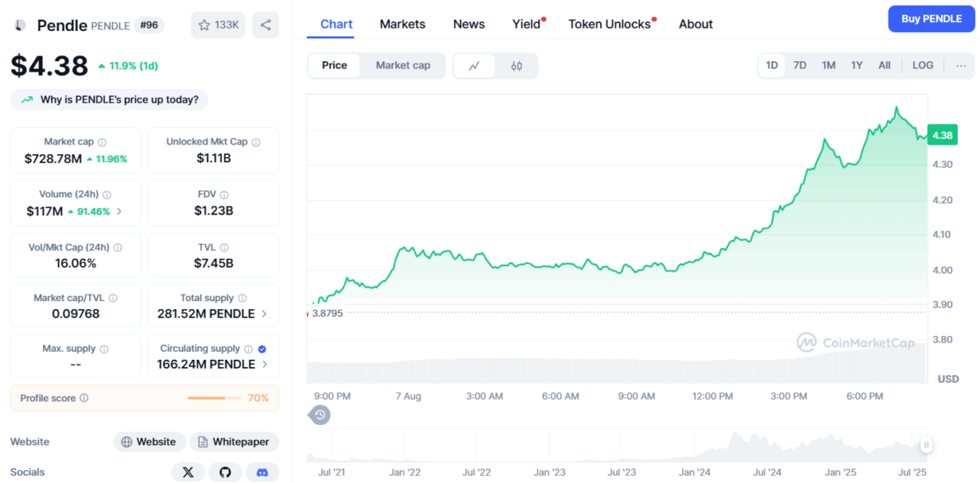Image resolution: width=980 pixels, height=483 pixels.
Task: Open the X (Twitter) social link
Action: pyautogui.click(x=189, y=472)
